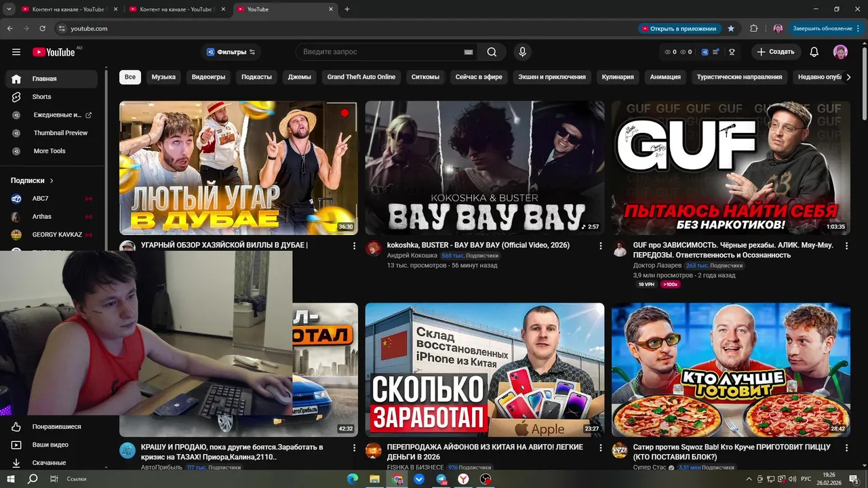Click the YouTube logo

coord(54,52)
